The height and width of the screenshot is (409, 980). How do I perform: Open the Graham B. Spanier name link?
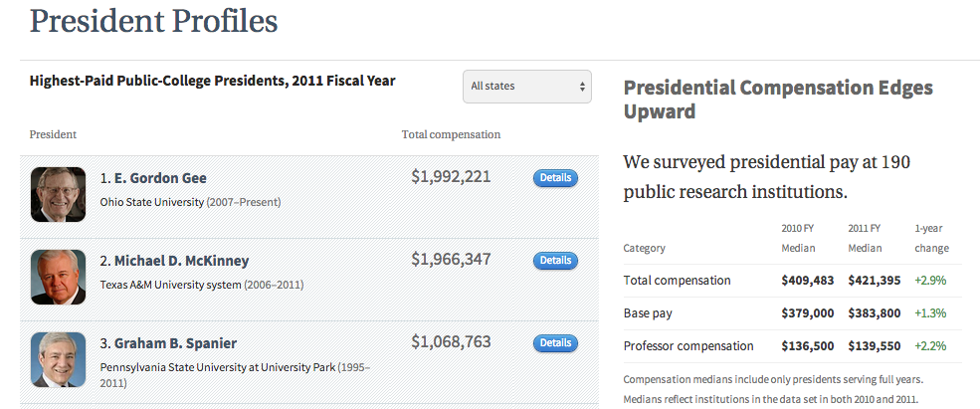point(175,343)
